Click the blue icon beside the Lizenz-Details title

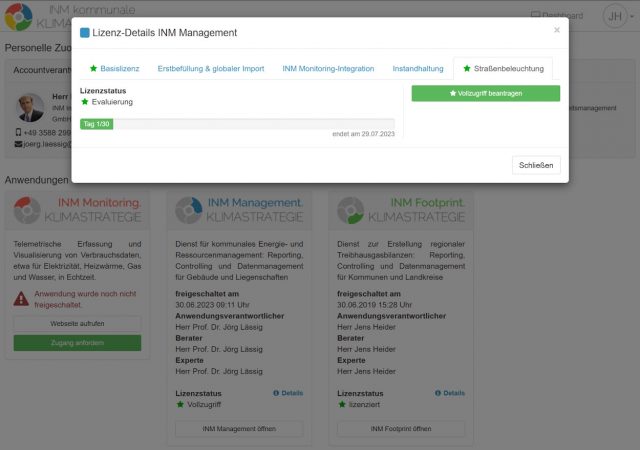[x=85, y=33]
